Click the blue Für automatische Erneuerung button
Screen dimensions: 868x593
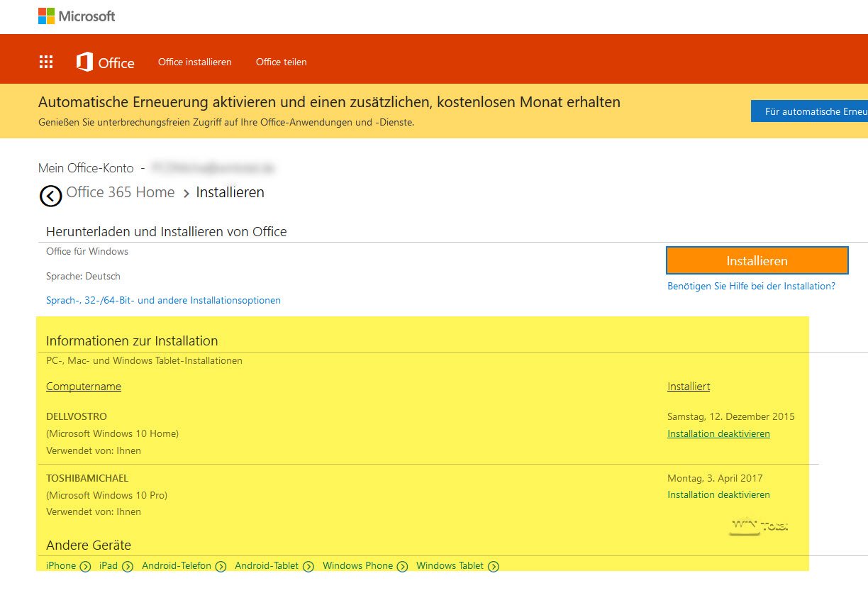pos(809,111)
